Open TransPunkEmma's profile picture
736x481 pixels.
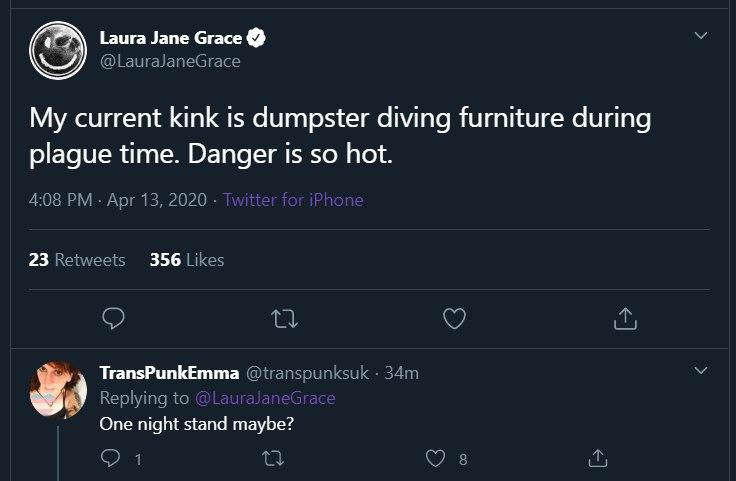60,393
